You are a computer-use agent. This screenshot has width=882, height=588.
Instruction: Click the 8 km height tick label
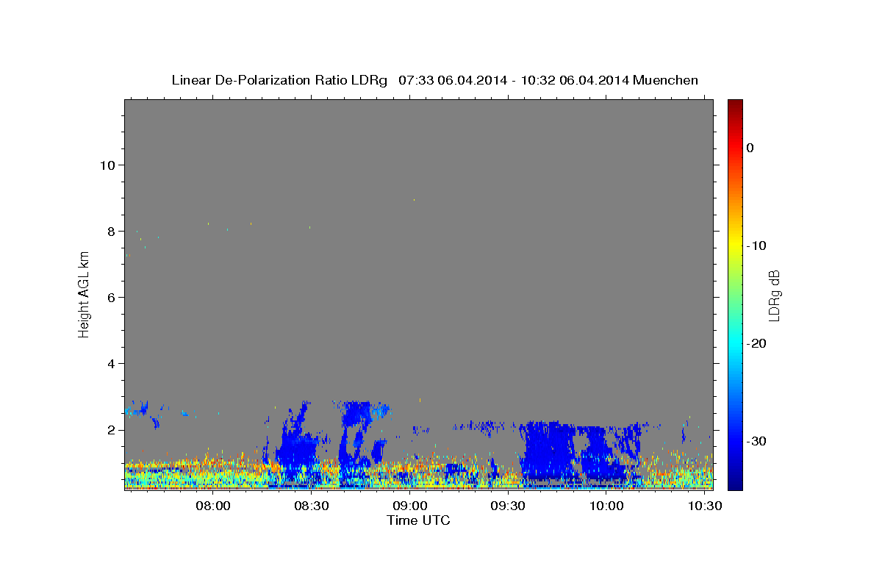point(112,231)
